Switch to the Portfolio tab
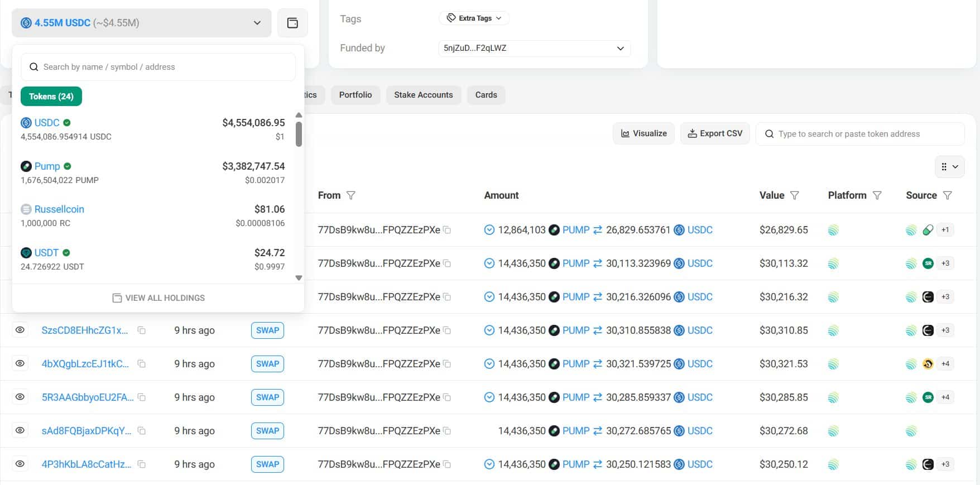This screenshot has height=485, width=980. click(355, 95)
